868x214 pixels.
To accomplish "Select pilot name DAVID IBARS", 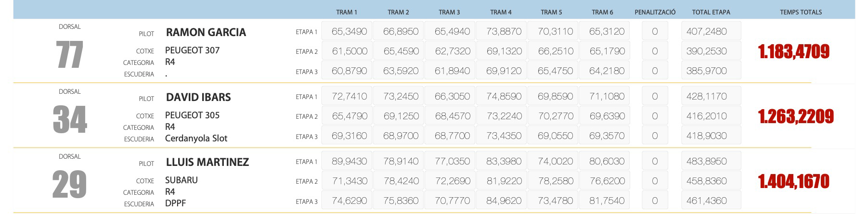I will 198,97.
